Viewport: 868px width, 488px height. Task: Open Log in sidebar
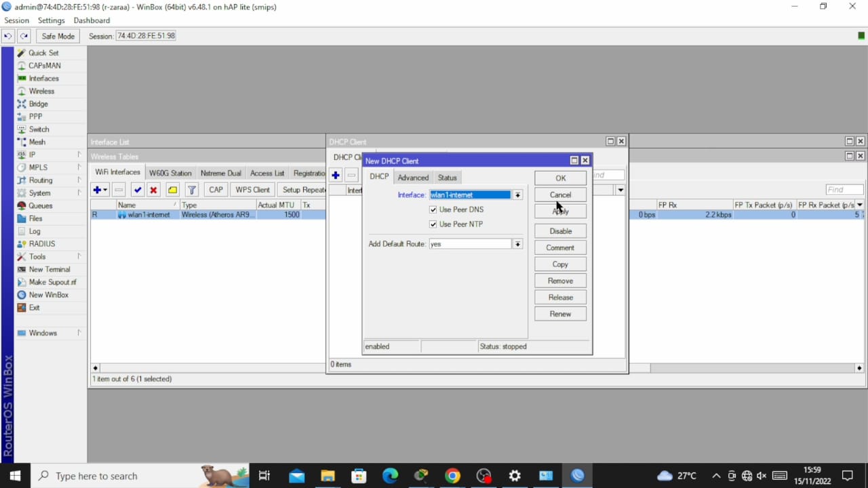(34, 231)
